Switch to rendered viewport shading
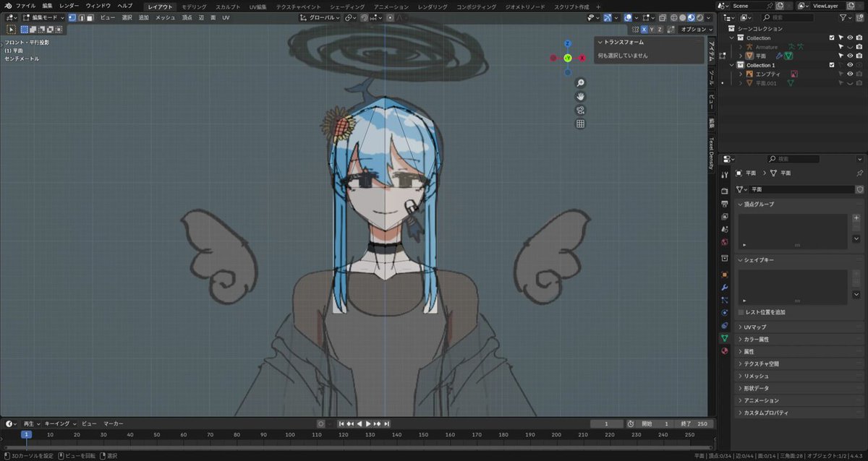The width and height of the screenshot is (868, 461). point(699,17)
